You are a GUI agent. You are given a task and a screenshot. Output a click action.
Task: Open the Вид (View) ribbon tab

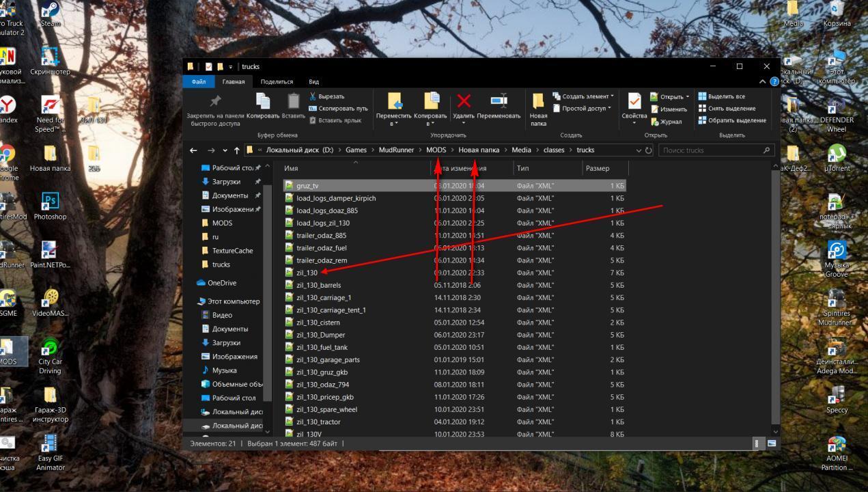pyautogui.click(x=313, y=82)
